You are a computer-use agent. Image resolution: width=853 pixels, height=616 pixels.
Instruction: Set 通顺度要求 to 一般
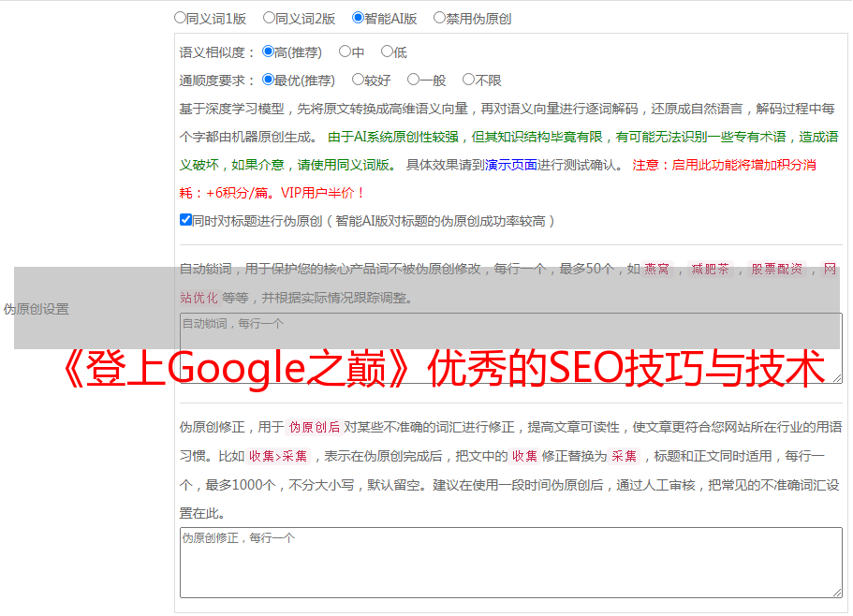point(414,80)
